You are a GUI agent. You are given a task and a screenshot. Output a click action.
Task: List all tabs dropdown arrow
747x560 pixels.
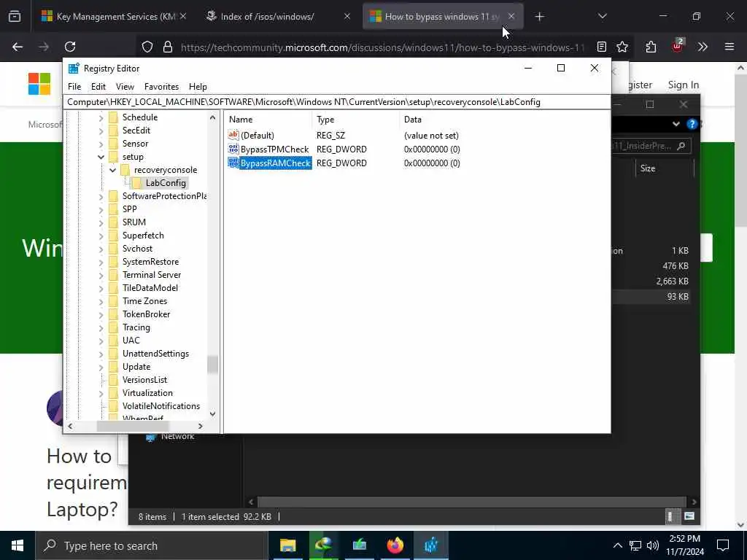pyautogui.click(x=602, y=17)
